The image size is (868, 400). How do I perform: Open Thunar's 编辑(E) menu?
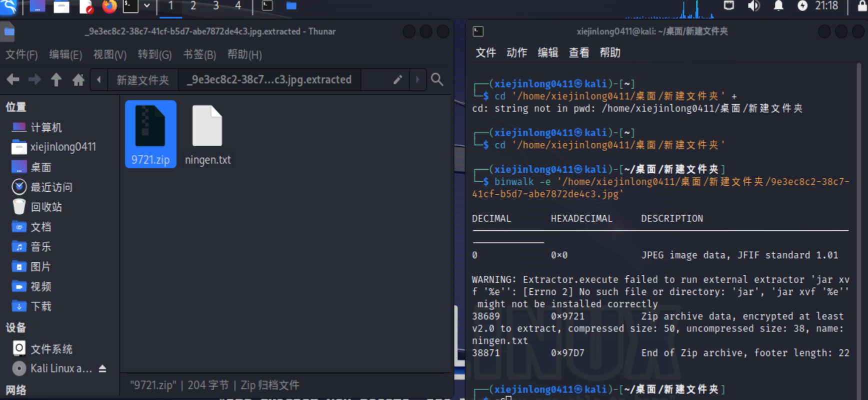65,55
